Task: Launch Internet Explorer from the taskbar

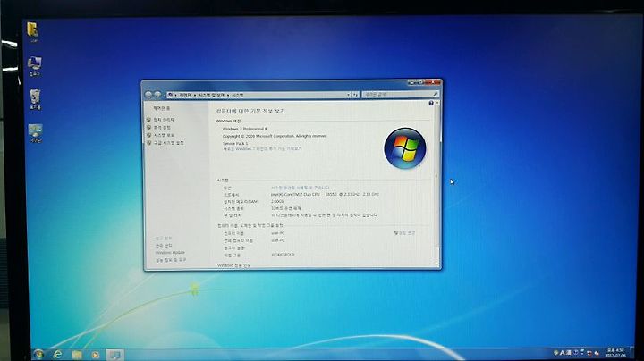Action: [x=58, y=354]
